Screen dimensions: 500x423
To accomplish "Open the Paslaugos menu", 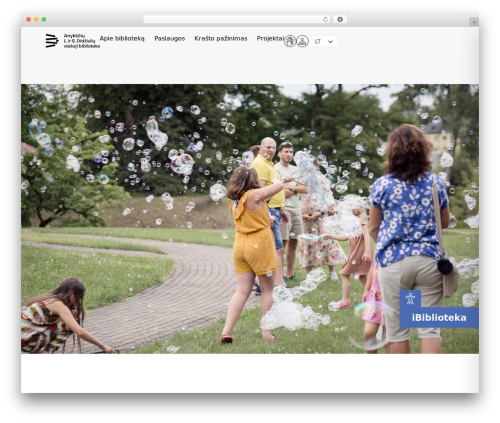I will pos(170,39).
